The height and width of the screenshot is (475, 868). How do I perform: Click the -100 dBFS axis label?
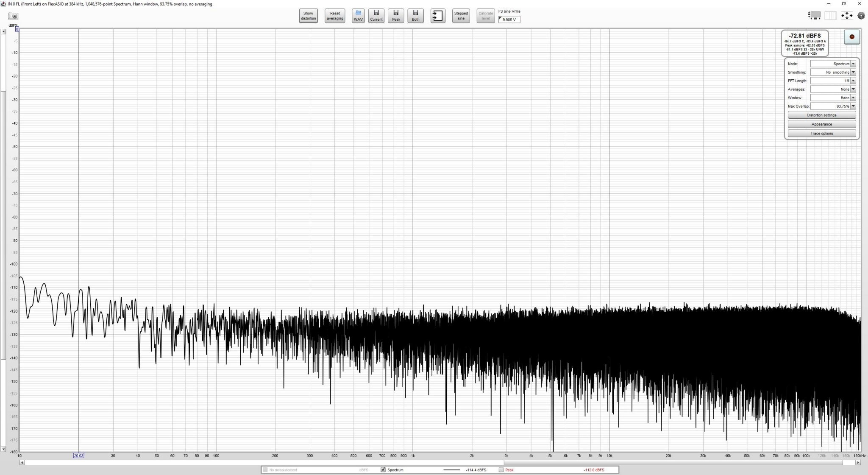(14, 264)
